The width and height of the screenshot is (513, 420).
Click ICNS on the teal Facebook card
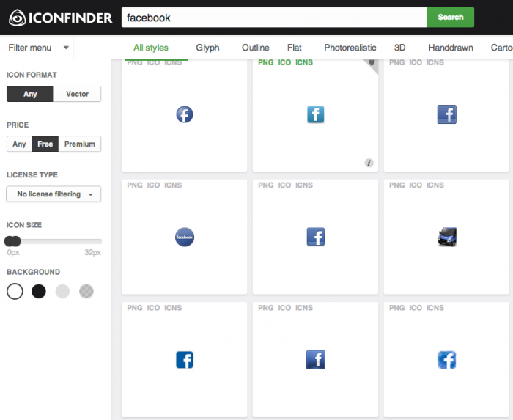[304, 62]
